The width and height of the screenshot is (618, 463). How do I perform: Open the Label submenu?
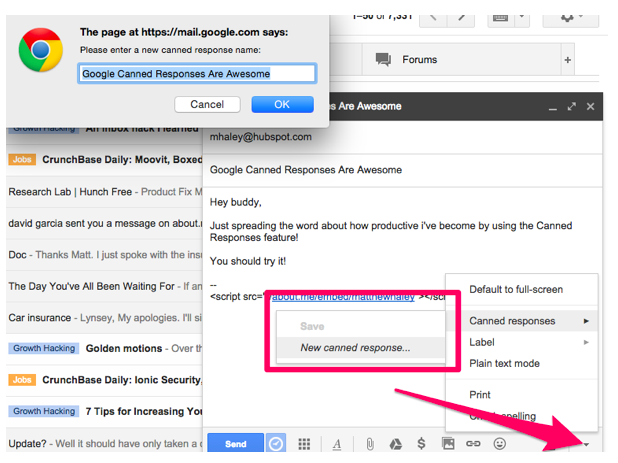click(521, 342)
